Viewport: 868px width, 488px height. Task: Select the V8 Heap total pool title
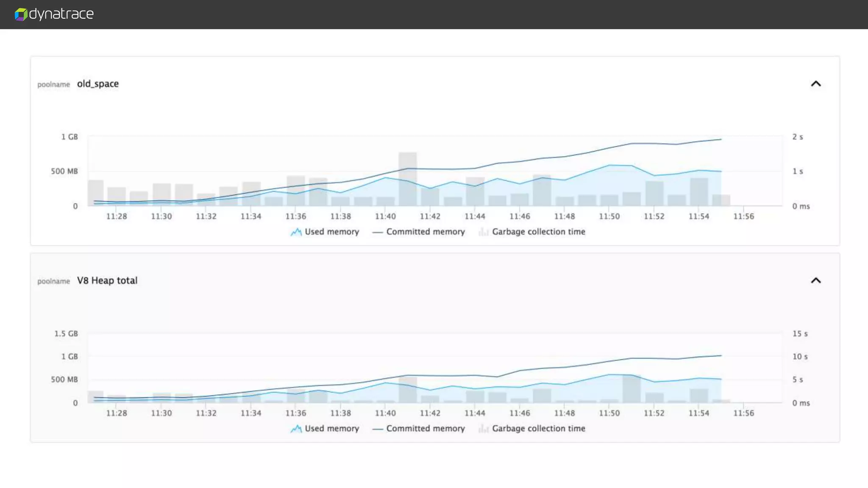[107, 280]
